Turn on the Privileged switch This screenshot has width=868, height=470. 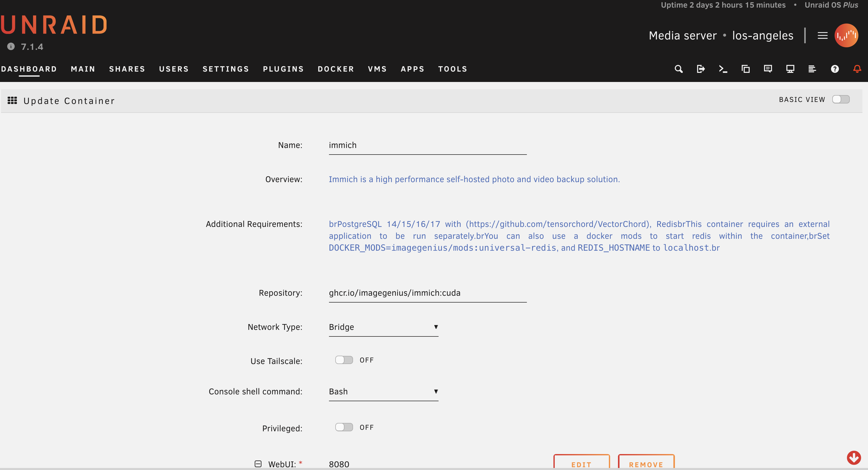pos(344,427)
